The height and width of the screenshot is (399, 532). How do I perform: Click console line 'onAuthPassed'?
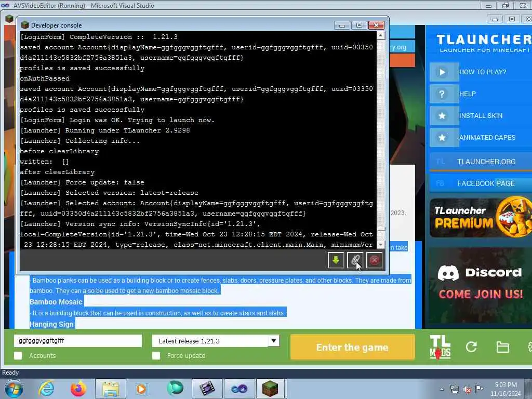click(45, 78)
